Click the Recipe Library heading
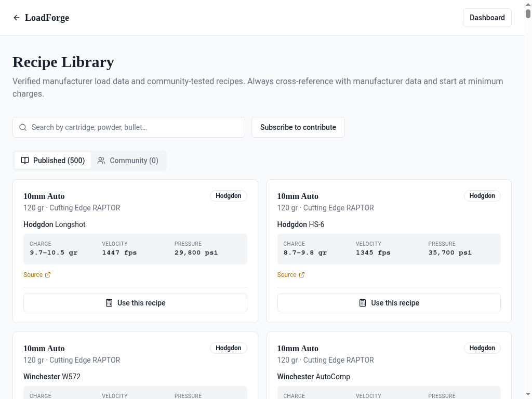 point(63,62)
